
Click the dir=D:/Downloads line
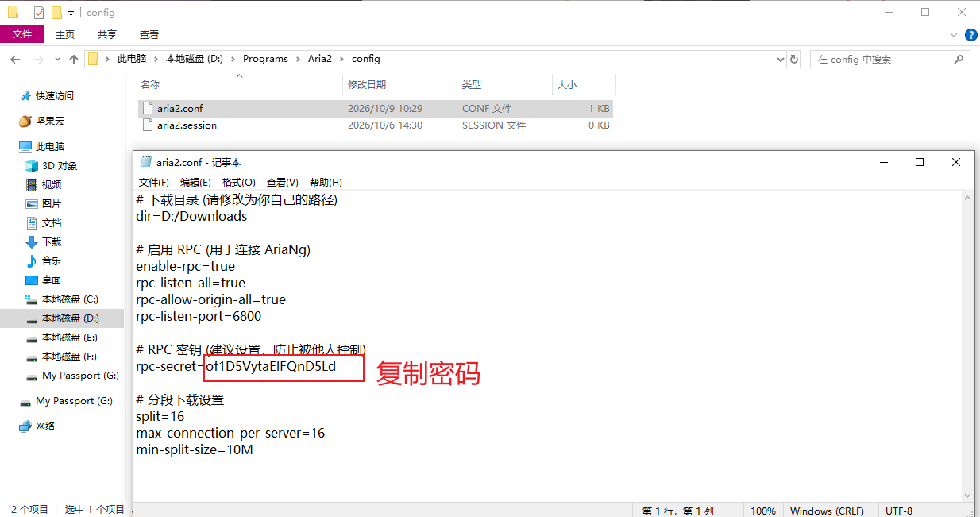point(191,216)
